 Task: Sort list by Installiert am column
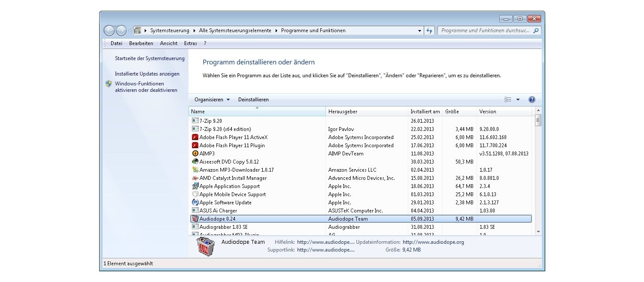pos(425,112)
